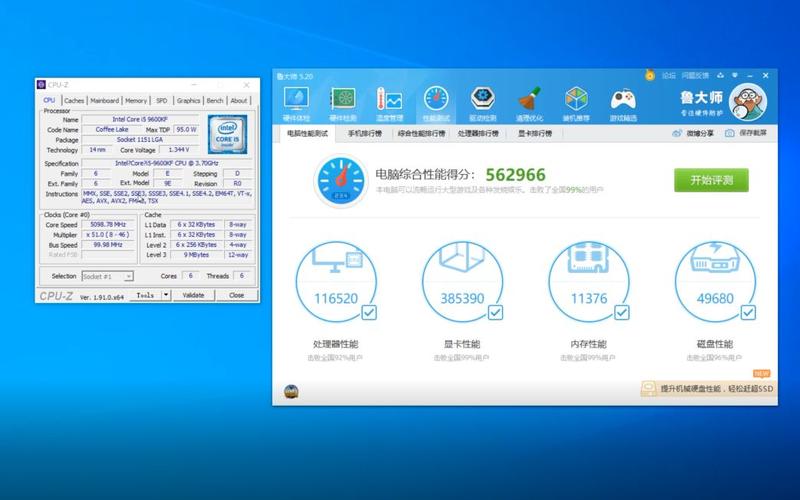Uncheck the disk performance checkbox

tap(748, 312)
